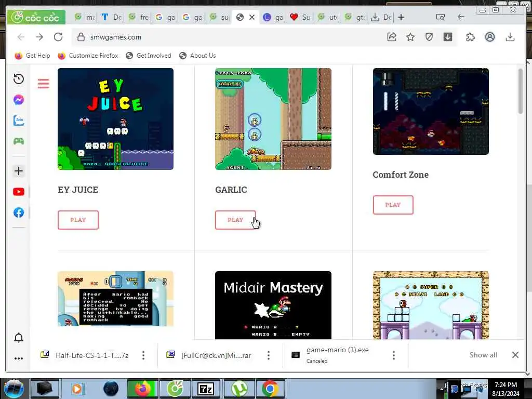532x399 pixels.
Task: Share this page via share icon
Action: 392,37
